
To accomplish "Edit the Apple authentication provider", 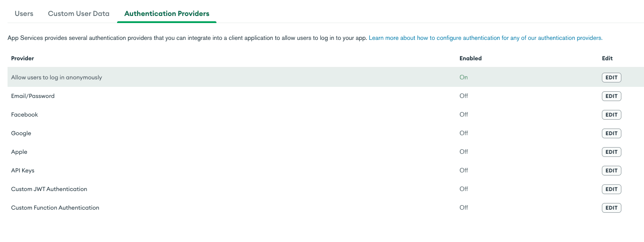I will tap(611, 152).
